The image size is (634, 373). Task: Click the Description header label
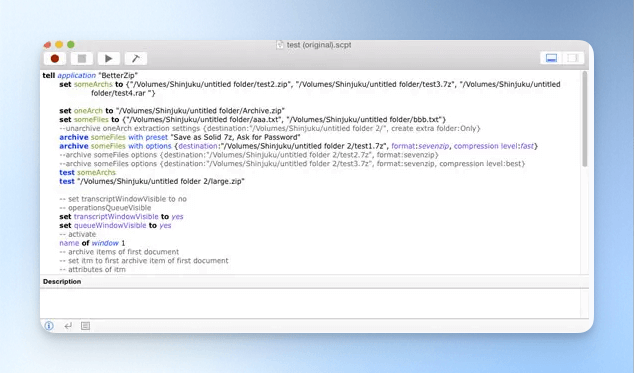pos(62,282)
